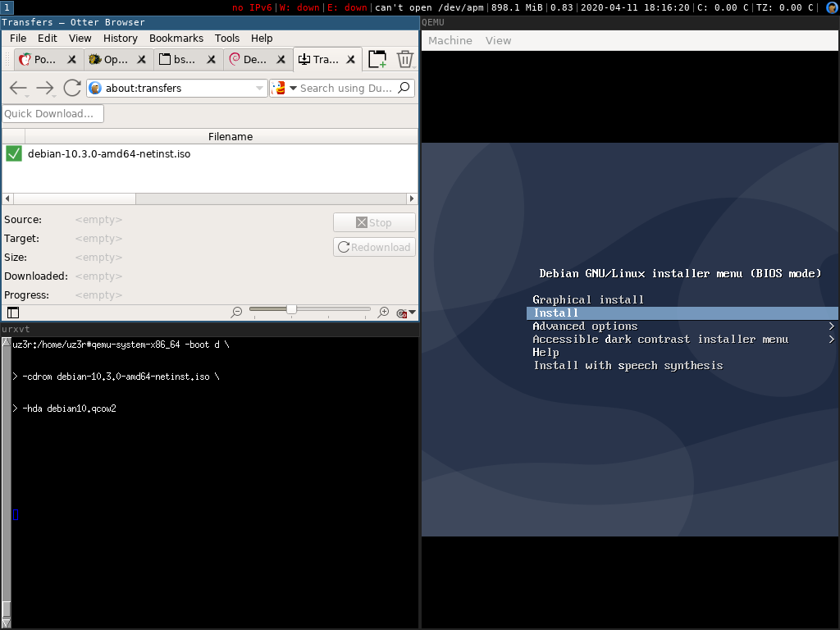Screen dimensions: 840x630
Task: Focus the about:transfers address field
Action: click(x=179, y=88)
